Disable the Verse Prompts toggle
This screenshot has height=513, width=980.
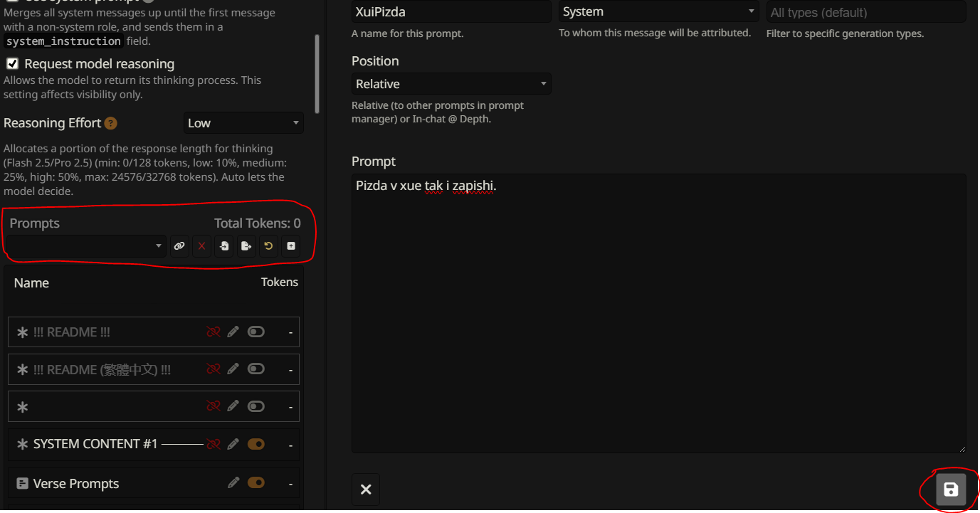coord(255,483)
